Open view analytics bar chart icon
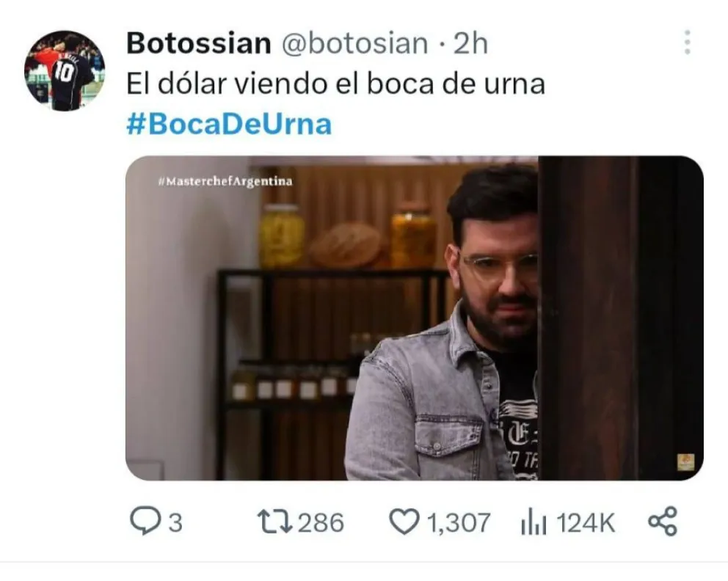 [x=534, y=522]
